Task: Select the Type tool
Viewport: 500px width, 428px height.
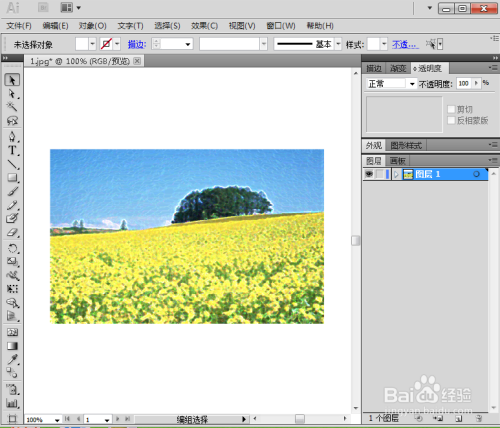Action: click(x=12, y=150)
